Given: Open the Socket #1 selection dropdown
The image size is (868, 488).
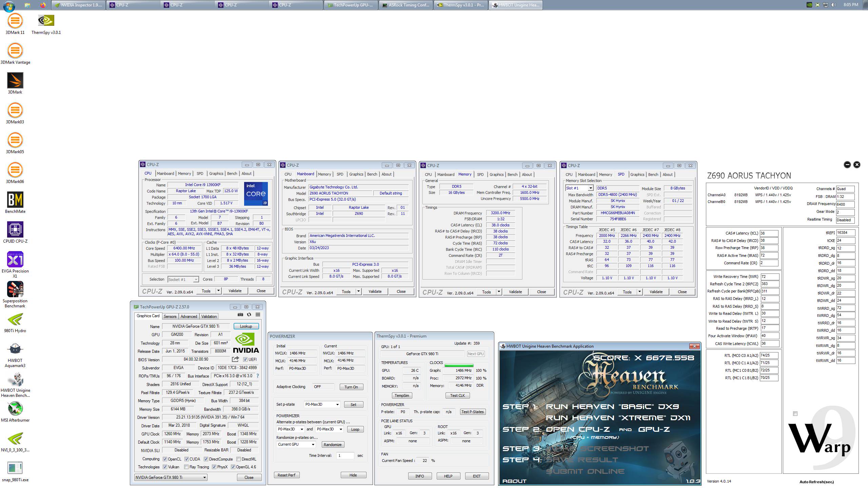Looking at the screenshot, I should (183, 280).
